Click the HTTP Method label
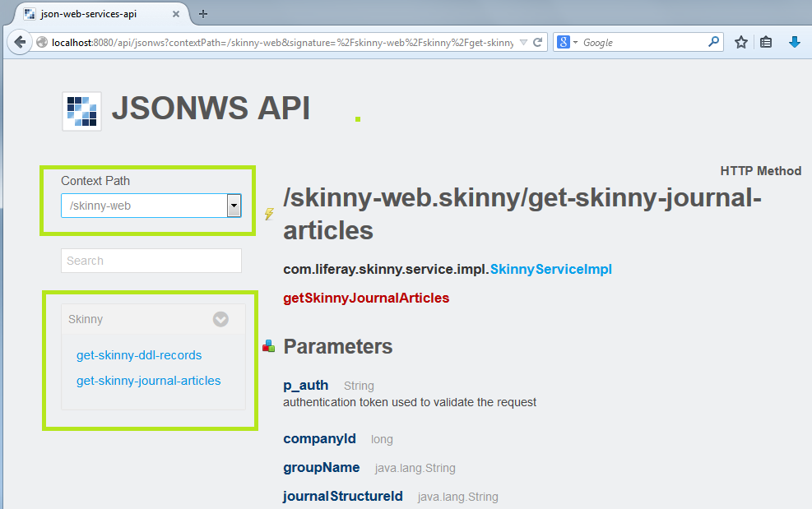The width and height of the screenshot is (812, 509). (761, 171)
